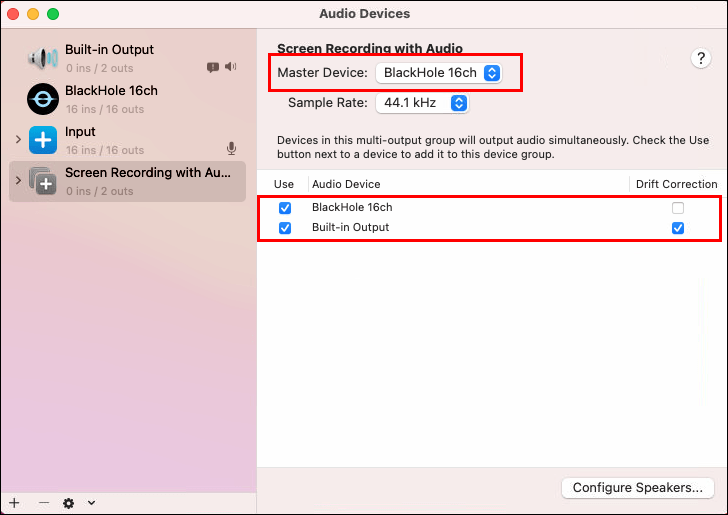
Task: Uncheck Use for Built-in Output
Action: click(x=285, y=228)
